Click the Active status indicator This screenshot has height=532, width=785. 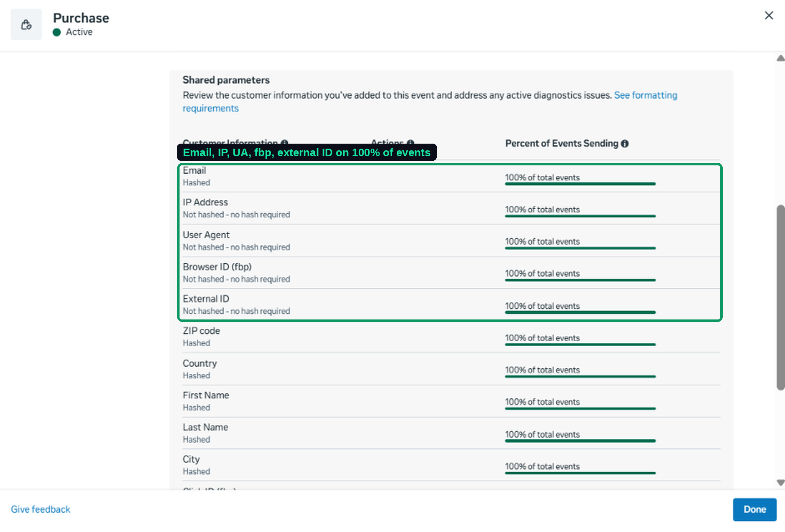click(x=73, y=32)
